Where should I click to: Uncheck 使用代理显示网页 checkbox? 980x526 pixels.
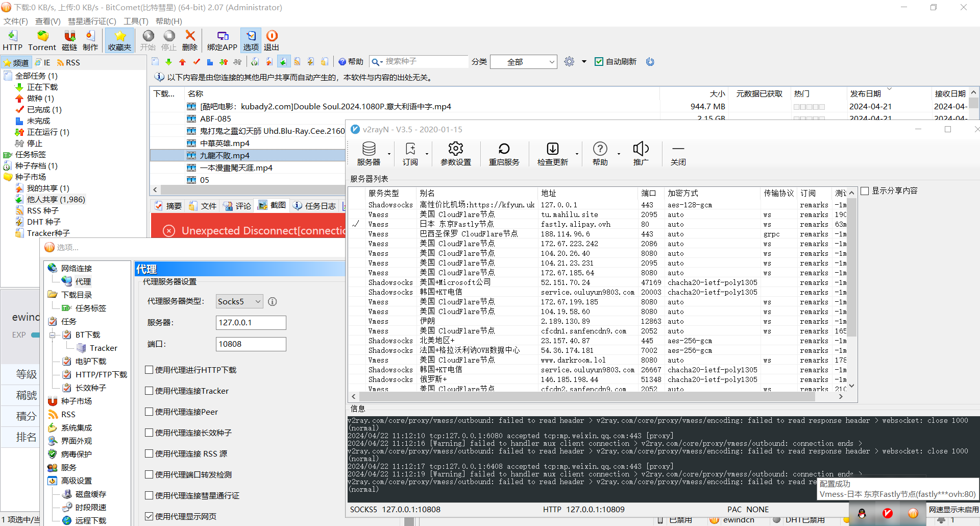click(149, 516)
